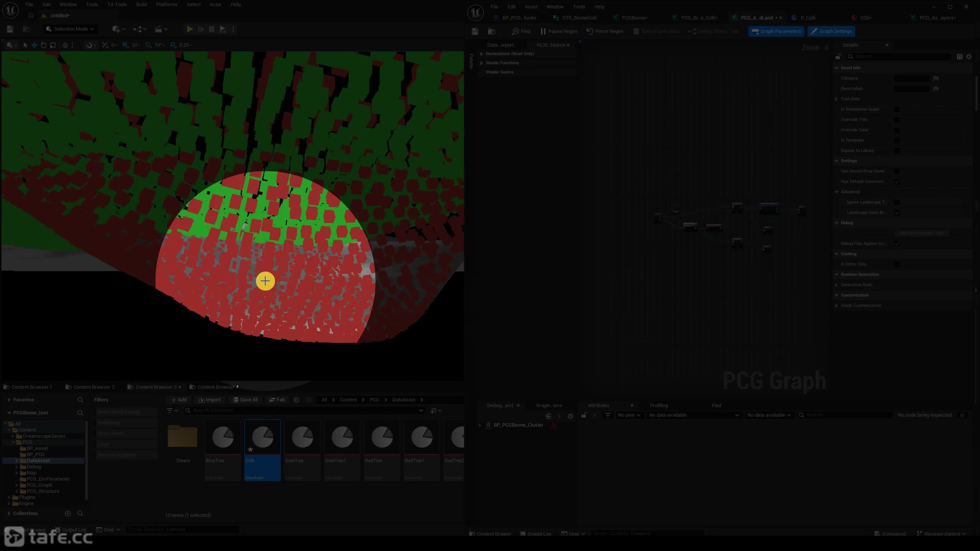Click the green Play button in toolbar

189,29
